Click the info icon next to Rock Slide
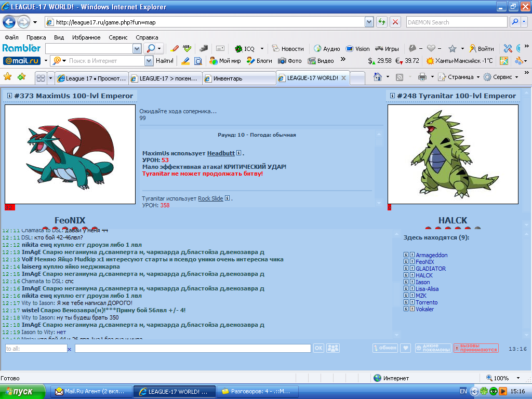 (228, 198)
